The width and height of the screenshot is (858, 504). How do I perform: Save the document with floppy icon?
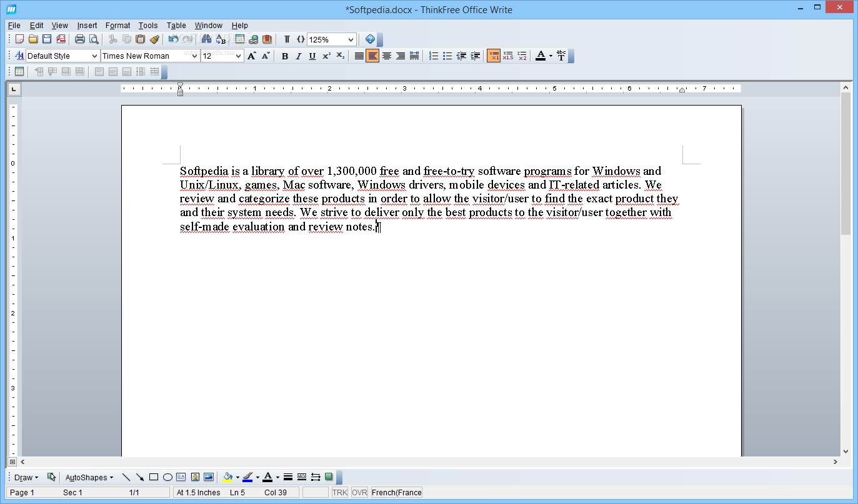tap(47, 39)
